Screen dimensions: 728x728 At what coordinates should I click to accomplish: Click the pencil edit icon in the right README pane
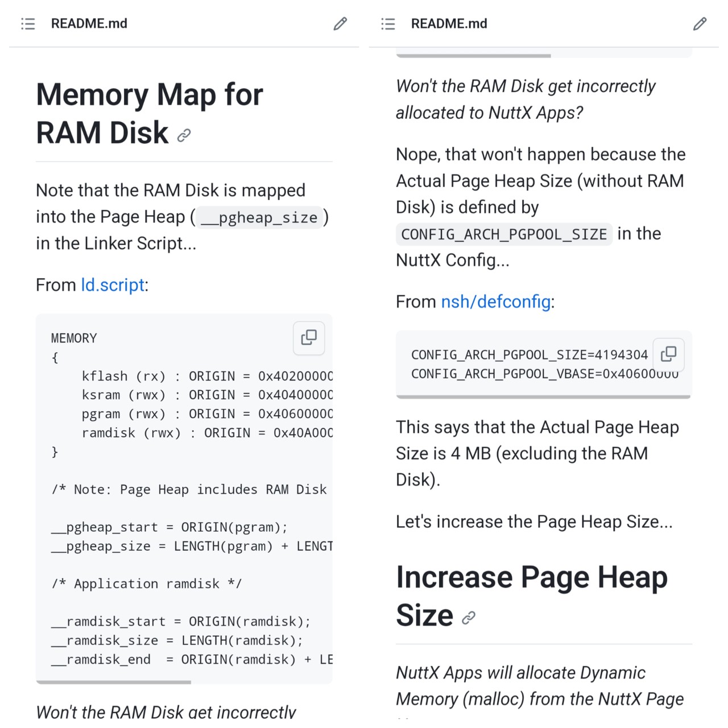pyautogui.click(x=700, y=24)
